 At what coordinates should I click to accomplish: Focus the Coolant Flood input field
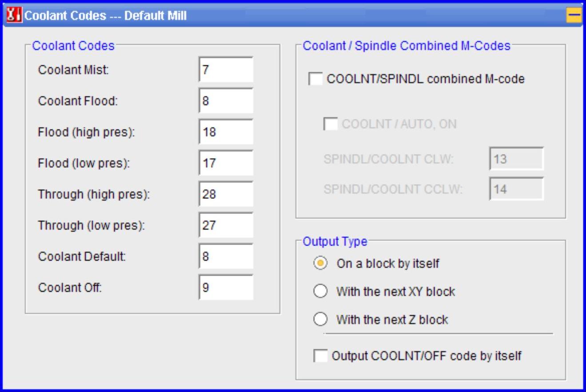pyautogui.click(x=226, y=101)
